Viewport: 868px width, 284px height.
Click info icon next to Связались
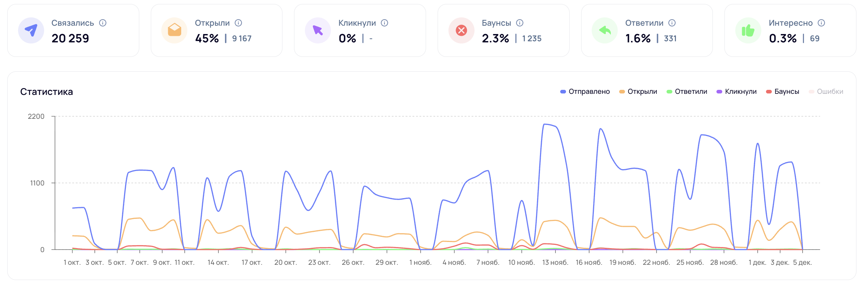(103, 23)
